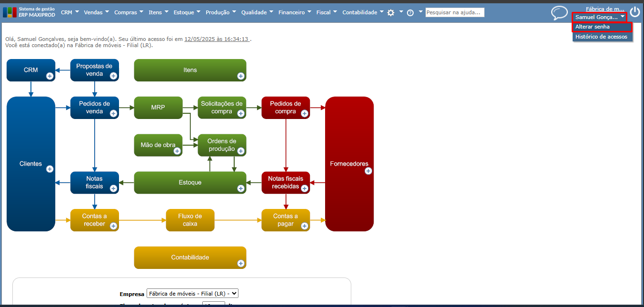Open the Fluxo de caixa box
The image size is (644, 307).
coord(190,220)
